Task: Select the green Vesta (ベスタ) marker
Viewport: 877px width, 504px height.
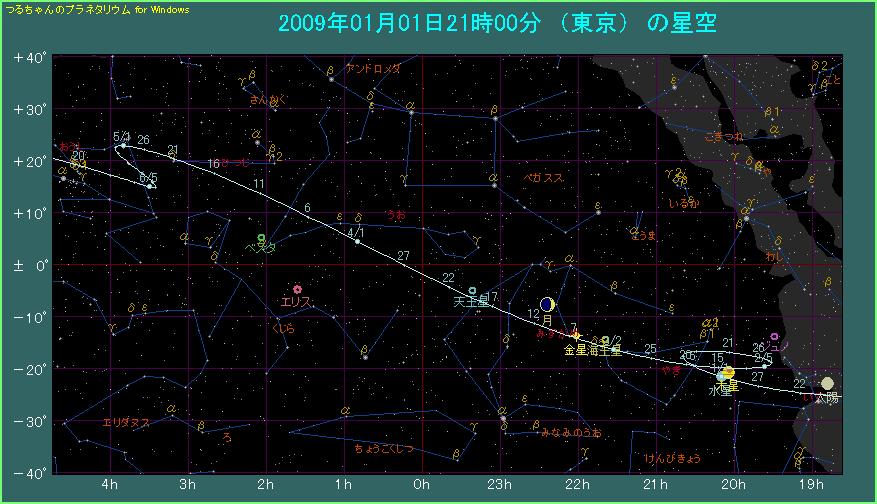Action: click(261, 238)
